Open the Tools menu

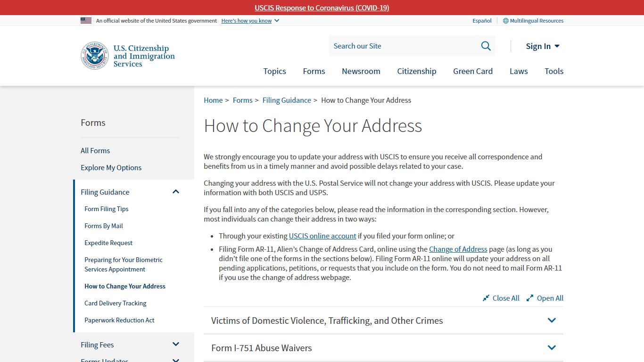click(554, 71)
